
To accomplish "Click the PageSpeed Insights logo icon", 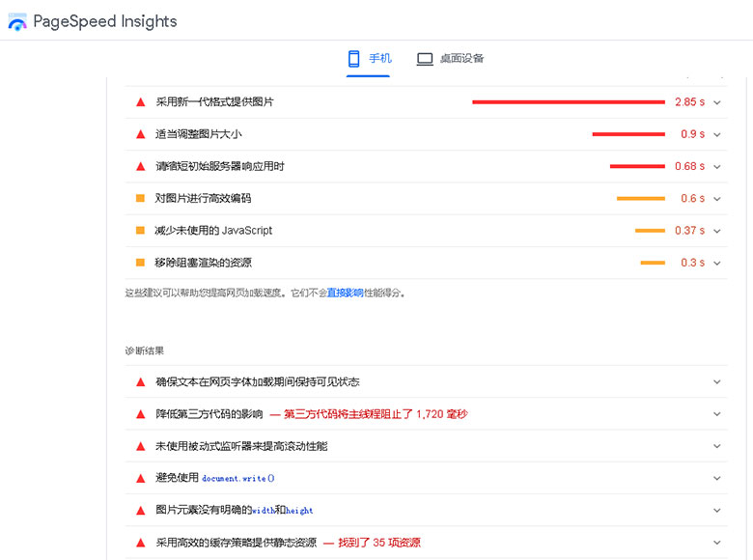I will coord(17,21).
